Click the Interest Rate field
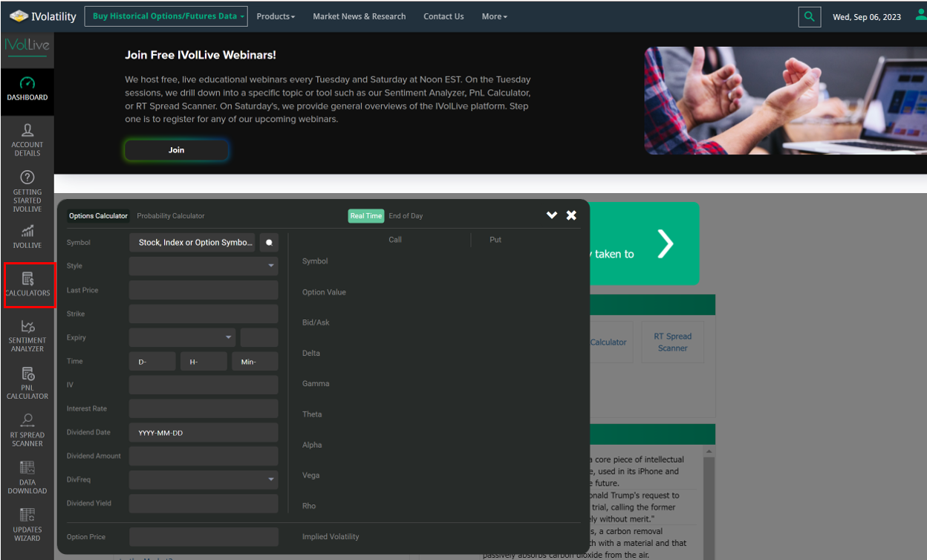The width and height of the screenshot is (927, 560). pos(204,408)
